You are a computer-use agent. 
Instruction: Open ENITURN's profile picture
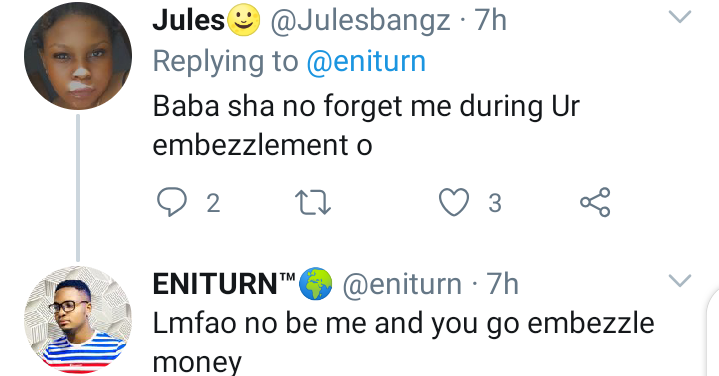click(78, 320)
